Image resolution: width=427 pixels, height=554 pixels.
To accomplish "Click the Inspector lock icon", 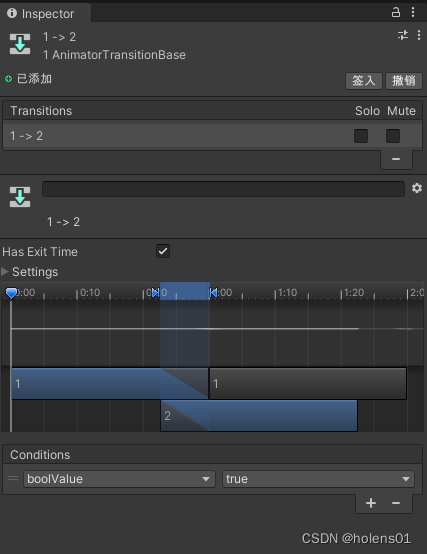I will pyautogui.click(x=396, y=12).
